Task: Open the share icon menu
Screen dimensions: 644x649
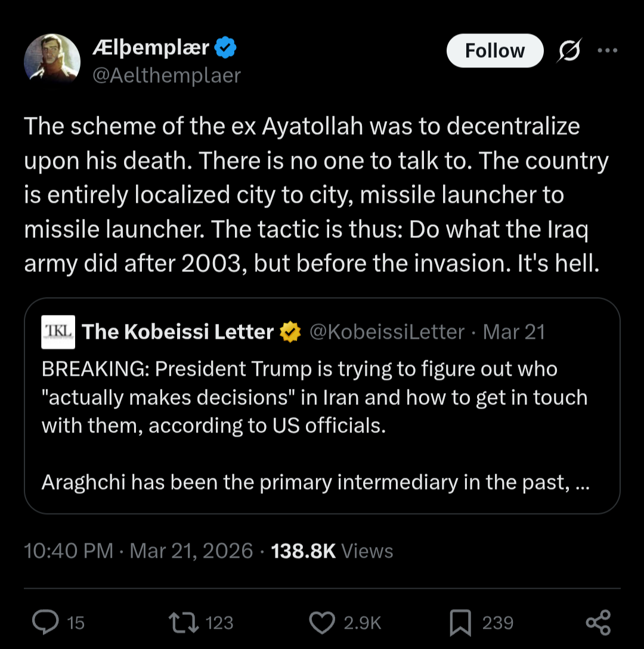Action: coord(598,622)
